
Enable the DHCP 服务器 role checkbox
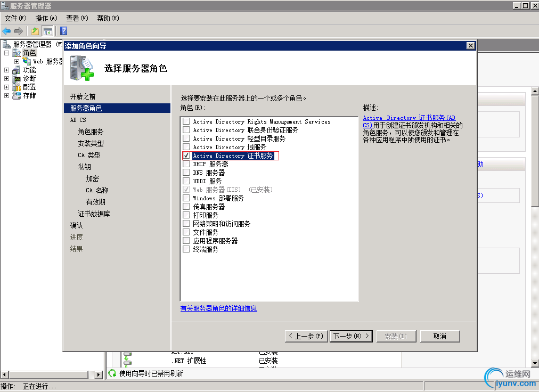pos(186,164)
